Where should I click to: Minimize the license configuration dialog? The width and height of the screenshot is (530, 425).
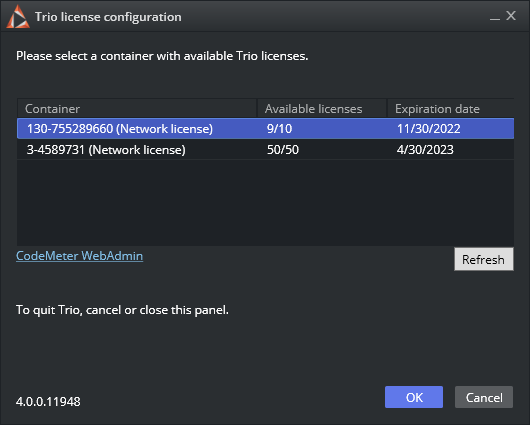[x=495, y=17]
